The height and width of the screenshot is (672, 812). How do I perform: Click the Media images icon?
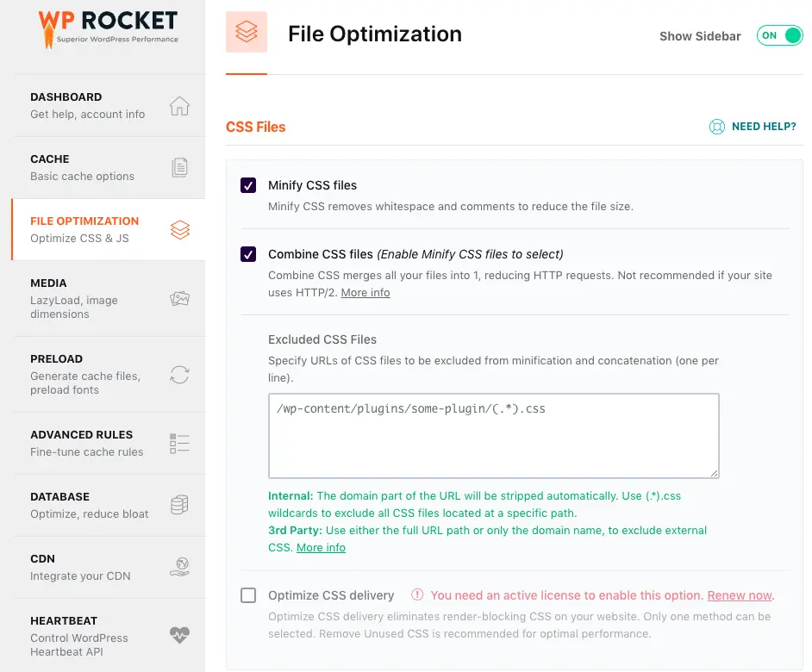(179, 299)
